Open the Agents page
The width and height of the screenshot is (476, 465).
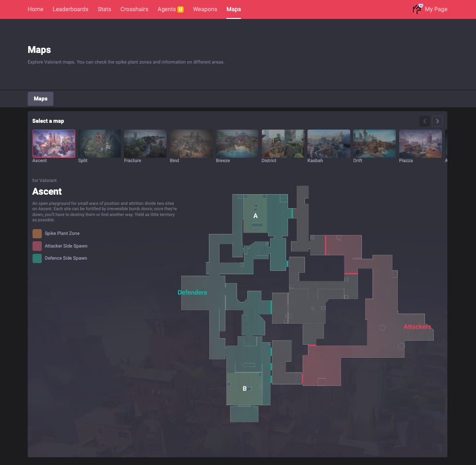coord(166,9)
